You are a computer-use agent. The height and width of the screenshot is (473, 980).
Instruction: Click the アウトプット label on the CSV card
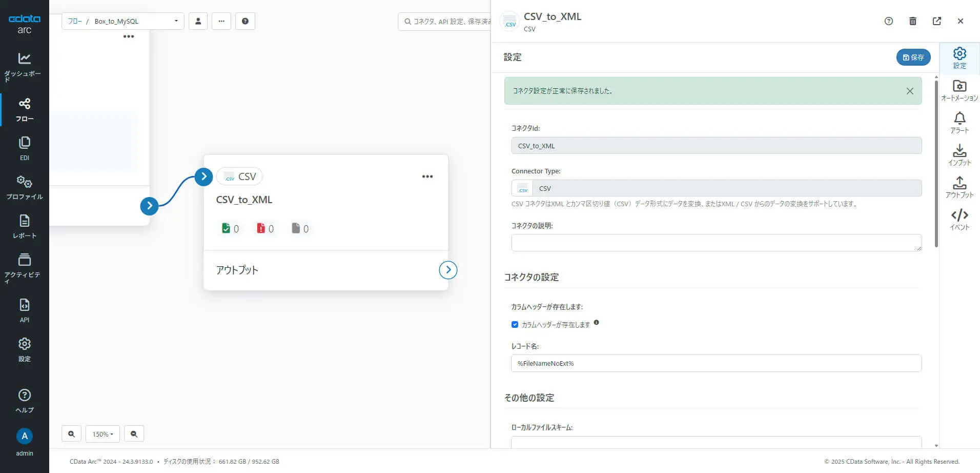coord(237,270)
